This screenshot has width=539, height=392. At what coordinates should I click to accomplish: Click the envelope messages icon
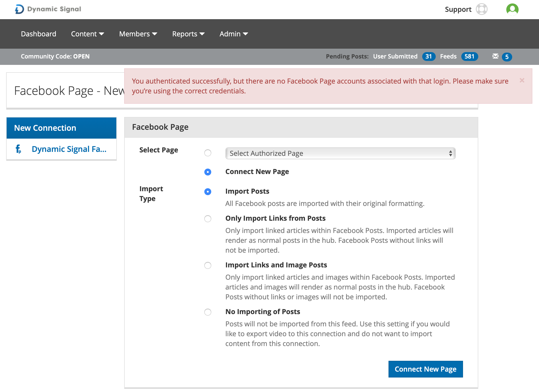click(495, 56)
